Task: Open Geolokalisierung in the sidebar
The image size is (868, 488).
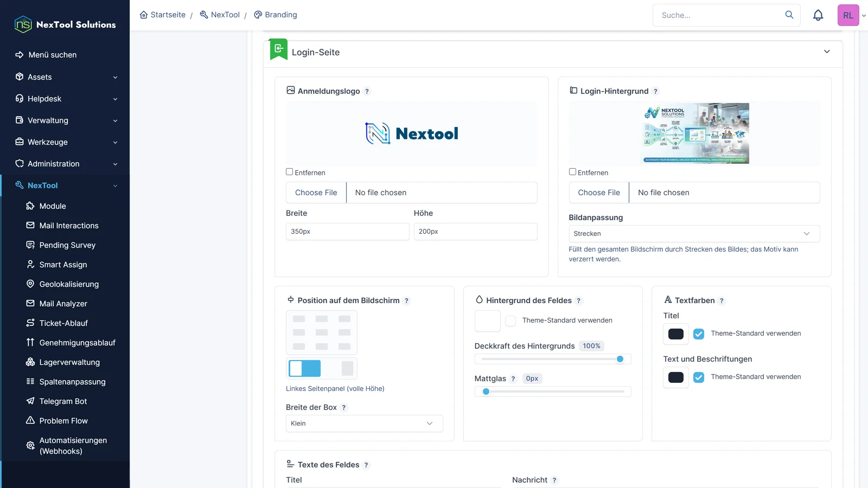Action: [69, 284]
